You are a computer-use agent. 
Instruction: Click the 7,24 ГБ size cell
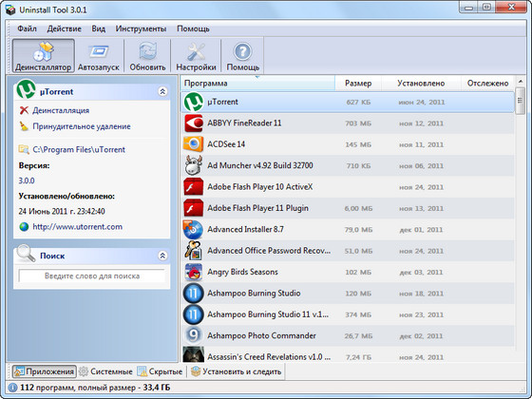[358, 357]
